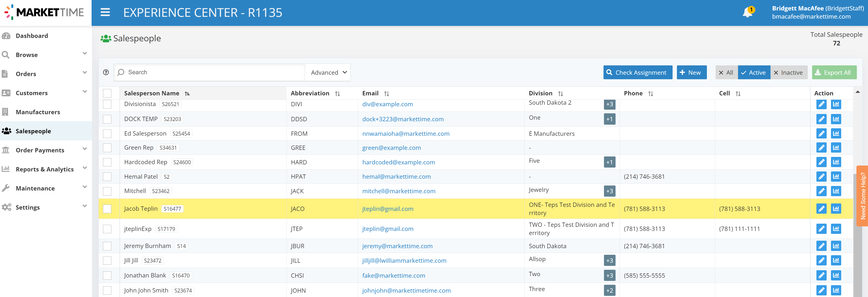Viewport: 868px width, 297px height.
Task: Click the Check Assignment button
Action: pos(638,72)
